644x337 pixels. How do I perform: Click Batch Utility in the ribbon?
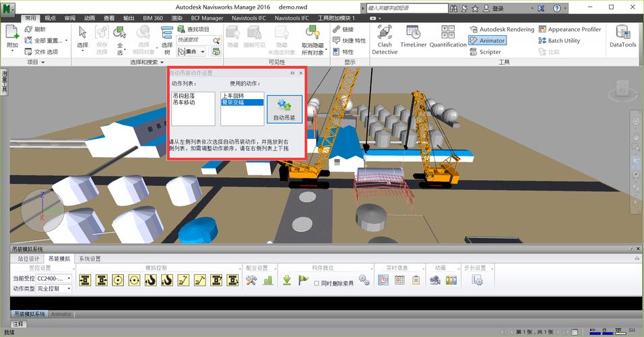point(558,40)
